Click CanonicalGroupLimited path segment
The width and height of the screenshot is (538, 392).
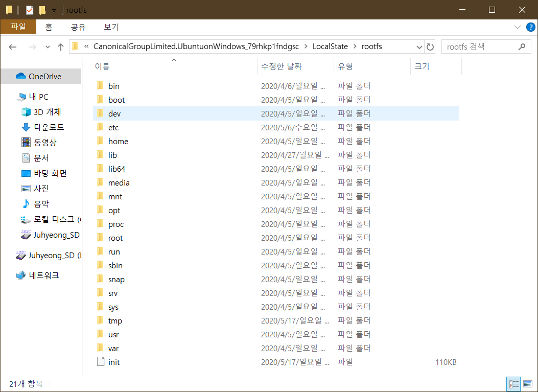(196, 47)
